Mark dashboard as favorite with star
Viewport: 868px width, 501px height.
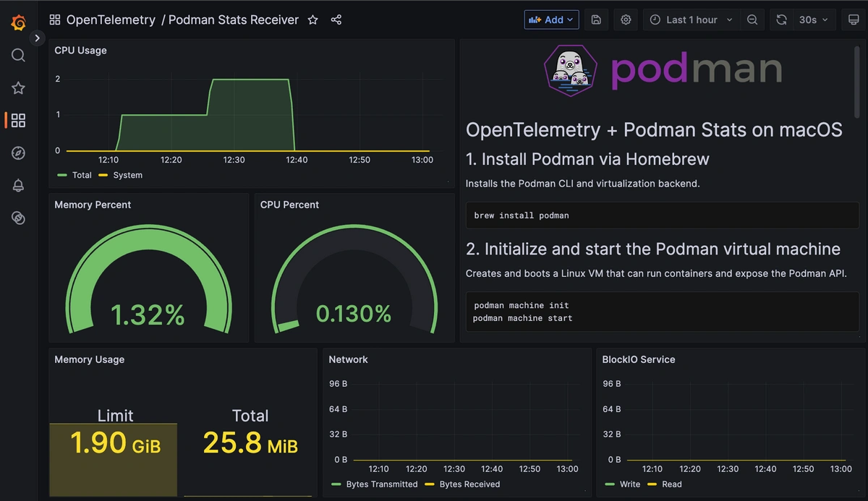[x=312, y=20]
